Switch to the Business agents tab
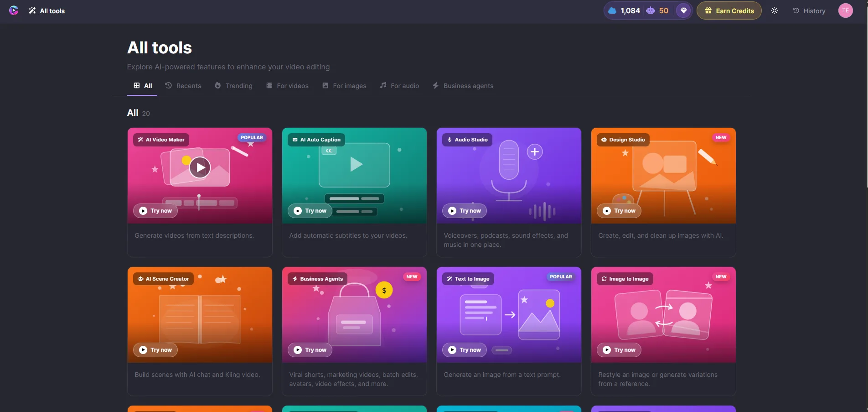This screenshot has height=412, width=868. point(463,86)
